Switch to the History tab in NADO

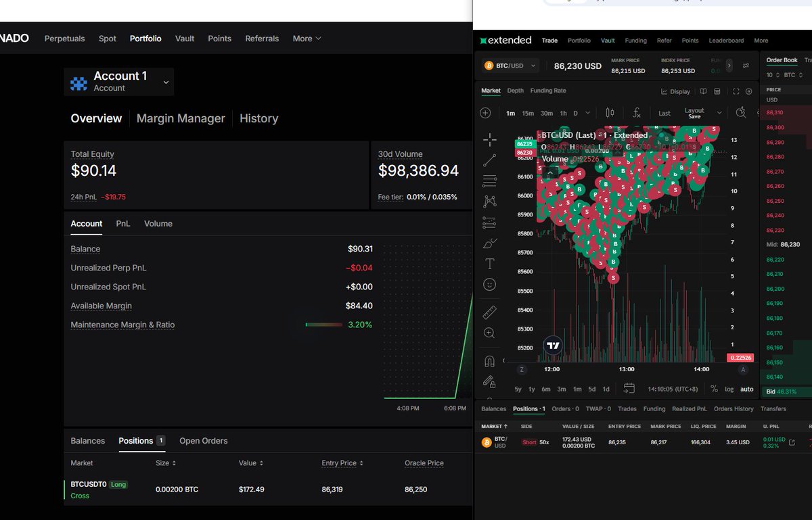point(258,118)
